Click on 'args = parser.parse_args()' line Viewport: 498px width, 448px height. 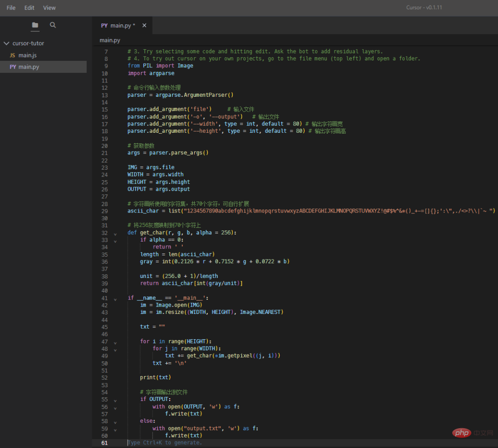coord(168,153)
